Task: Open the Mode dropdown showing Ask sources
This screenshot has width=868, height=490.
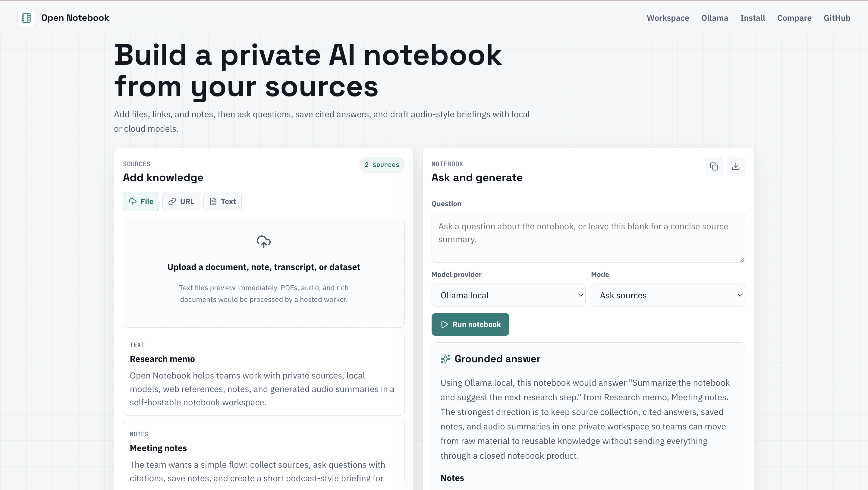Action: 668,295
